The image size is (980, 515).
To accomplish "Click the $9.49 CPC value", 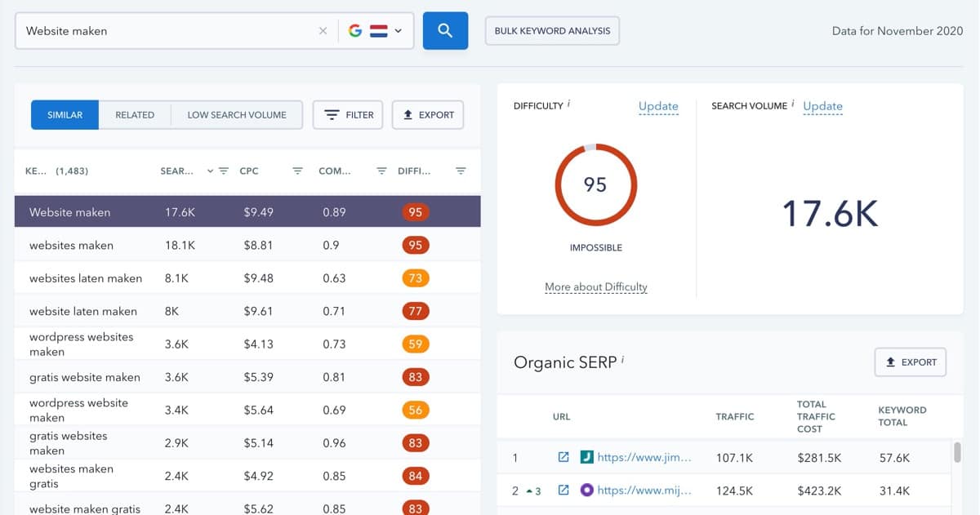I will coord(258,212).
